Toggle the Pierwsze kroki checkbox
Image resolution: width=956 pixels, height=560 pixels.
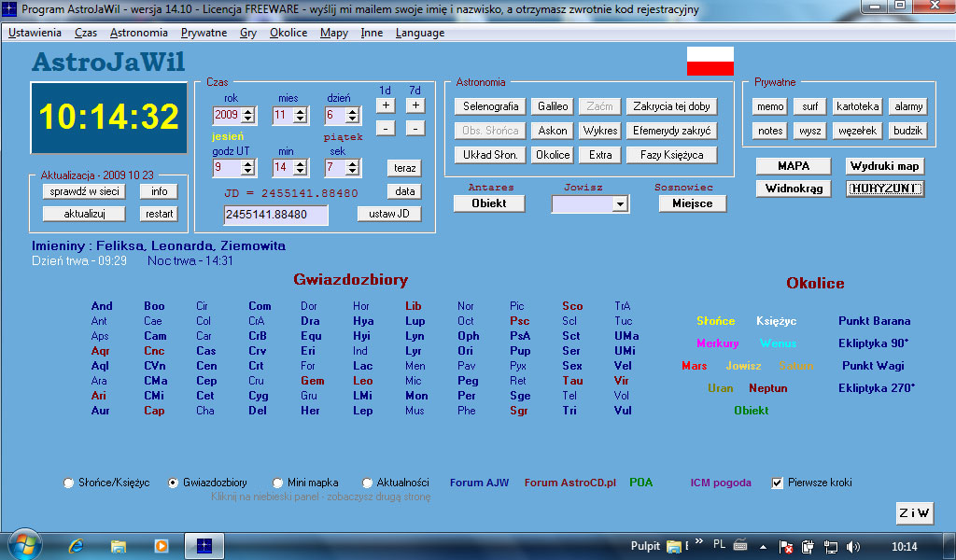pos(778,483)
